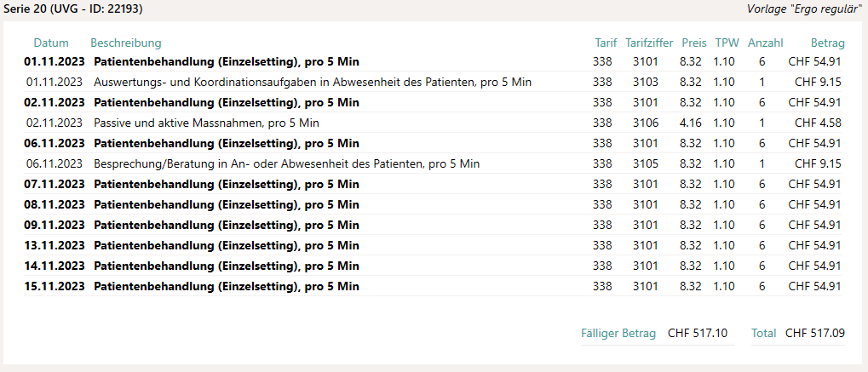Click the Anzahl column header
Image resolution: width=868 pixels, height=372 pixels.
pyautogui.click(x=766, y=43)
